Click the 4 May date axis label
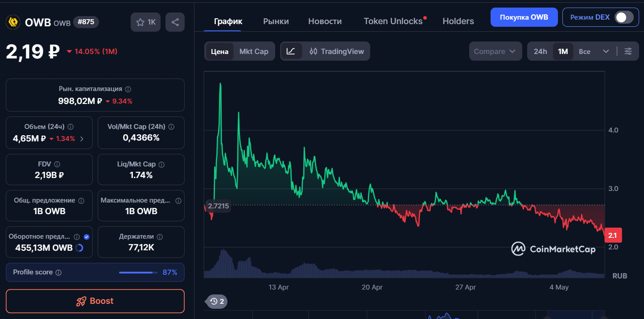The image size is (644, 319). (x=559, y=287)
